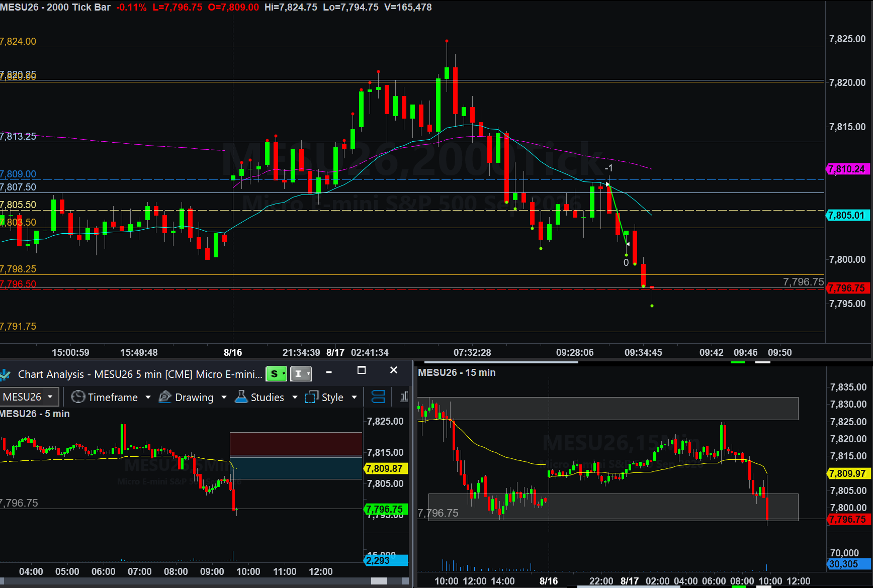Open the Studies menu
This screenshot has width=873, height=588.
(267, 398)
